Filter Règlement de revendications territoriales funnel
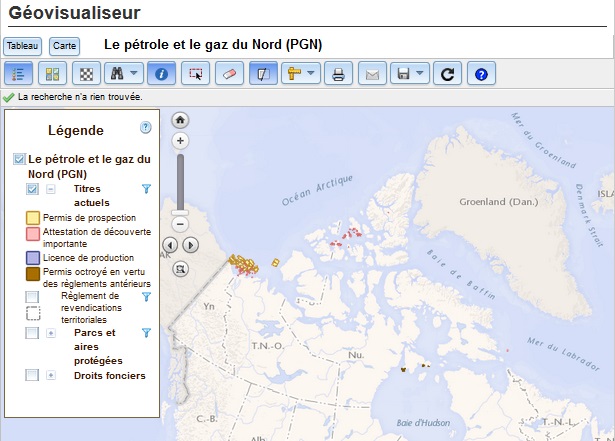 (x=146, y=297)
